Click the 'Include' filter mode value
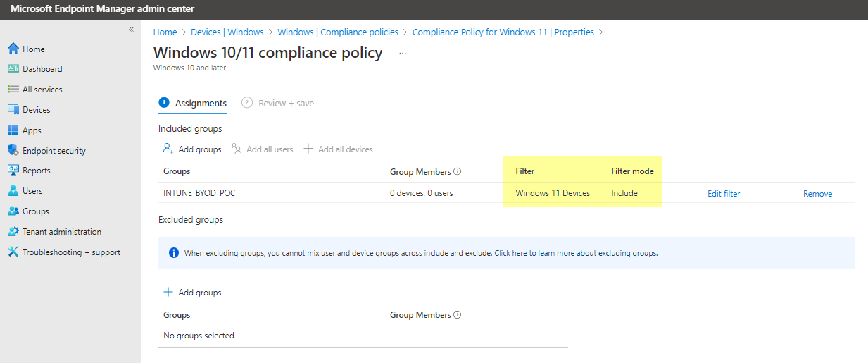868x363 pixels. pos(624,193)
